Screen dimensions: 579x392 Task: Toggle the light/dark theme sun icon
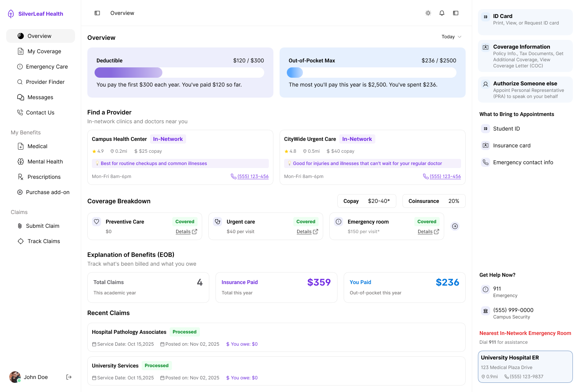[x=428, y=13]
